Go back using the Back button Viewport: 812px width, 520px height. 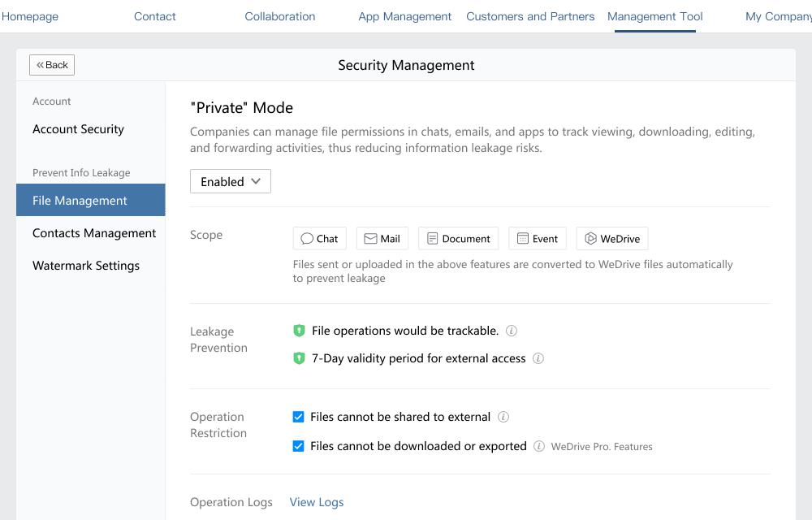coord(52,65)
